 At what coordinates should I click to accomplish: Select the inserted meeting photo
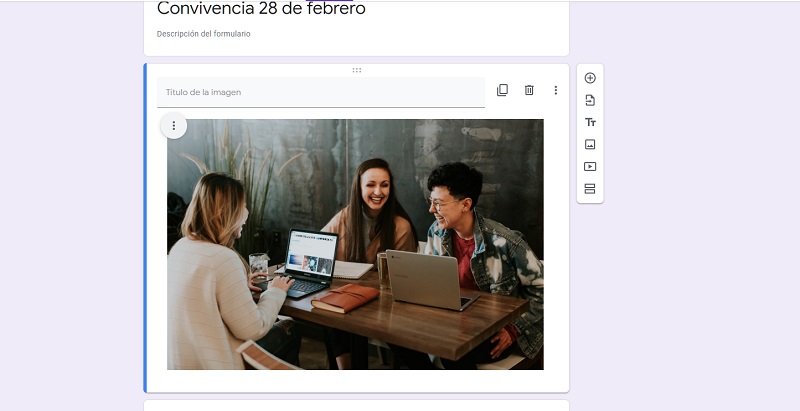[355, 244]
